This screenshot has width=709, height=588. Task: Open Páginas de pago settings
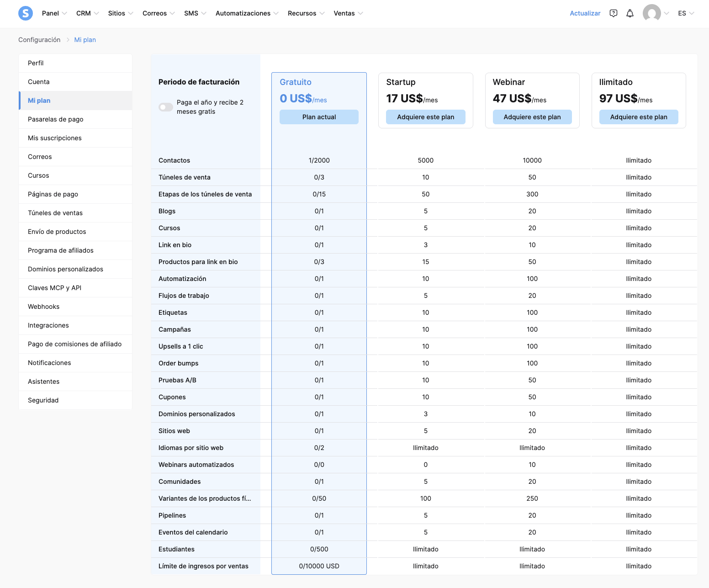[75, 194]
